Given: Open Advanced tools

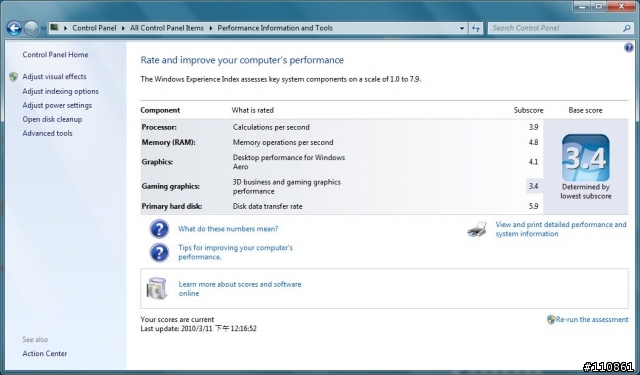Looking at the screenshot, I should [x=47, y=133].
